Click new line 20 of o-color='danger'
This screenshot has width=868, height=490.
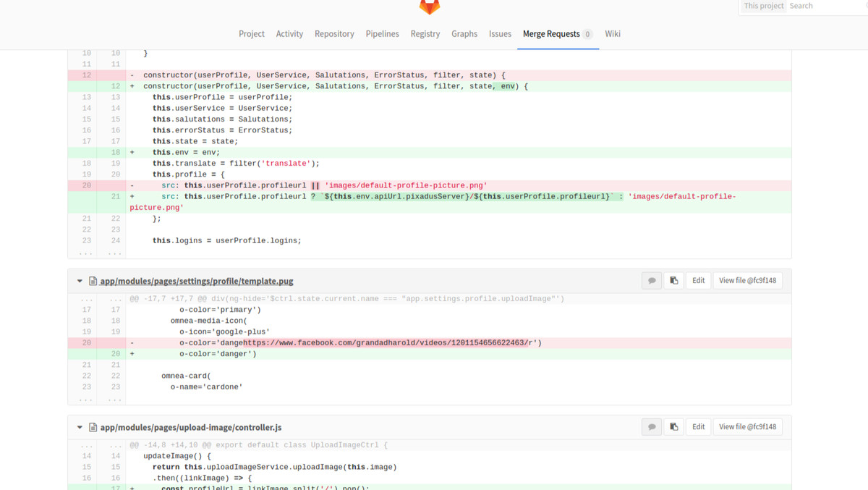115,354
